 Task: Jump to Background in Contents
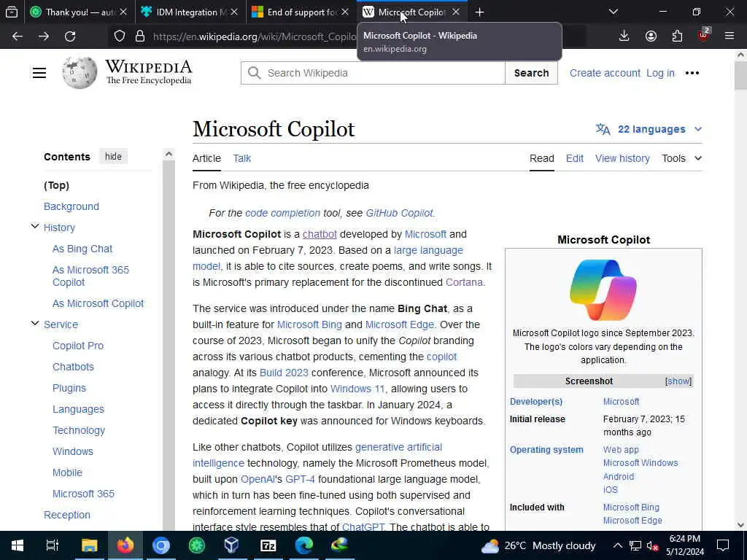tap(71, 206)
